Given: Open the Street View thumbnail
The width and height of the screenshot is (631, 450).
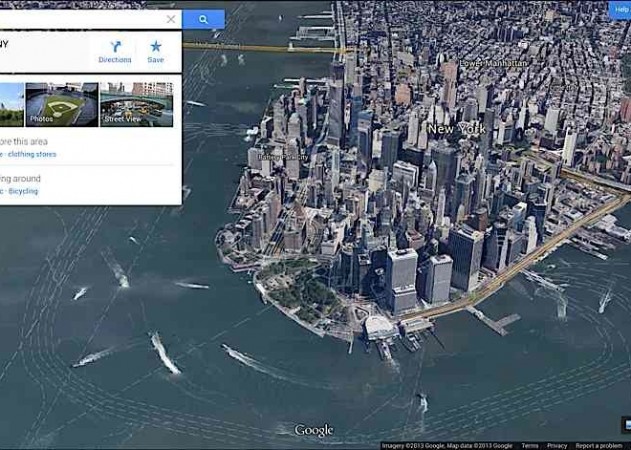Looking at the screenshot, I should point(136,105).
